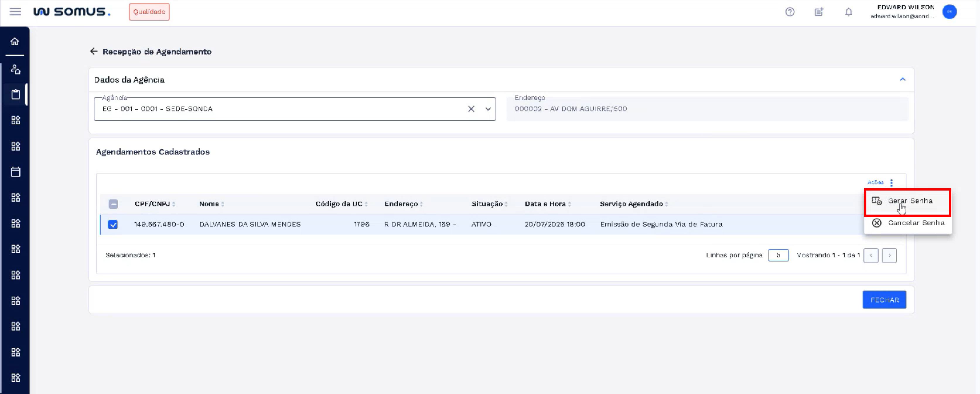
Task: Click the home icon in sidebar
Action: 15,42
